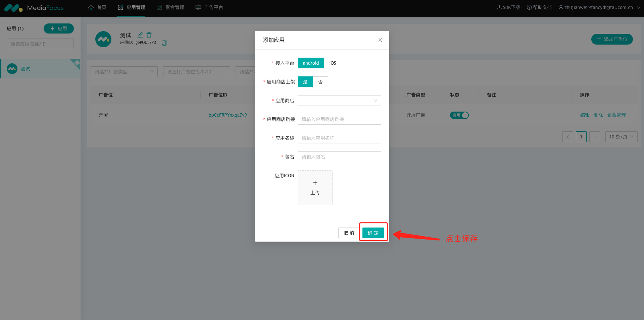Click the trash icon beside 测试 app name

[149, 35]
